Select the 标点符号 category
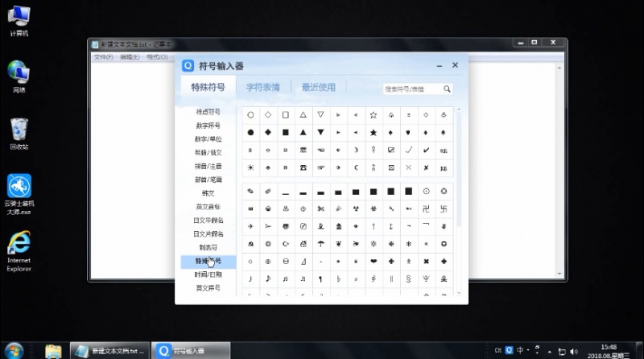The height and width of the screenshot is (359, 644). pos(208,112)
